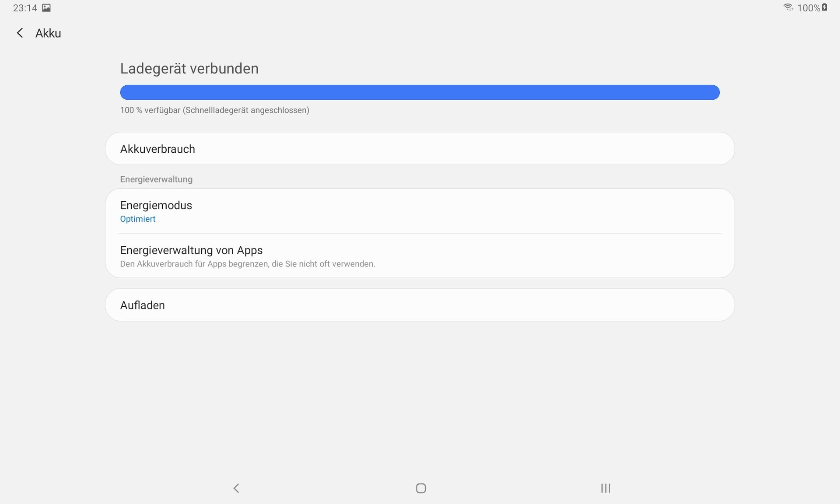Open Akkuverbrauch battery usage

point(420,149)
